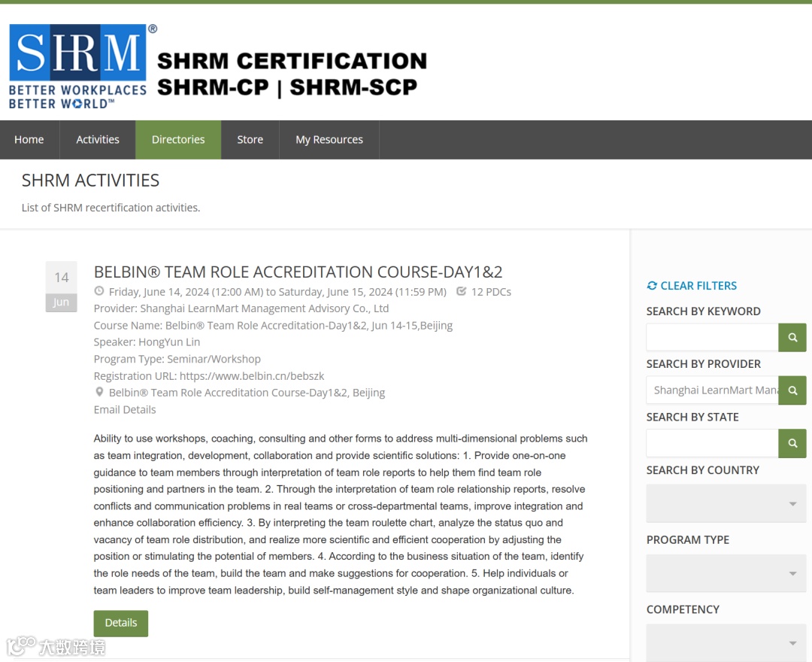Viewport: 812px width, 662px height.
Task: Click the Provider Shanghai LearnMart line
Action: (x=241, y=308)
